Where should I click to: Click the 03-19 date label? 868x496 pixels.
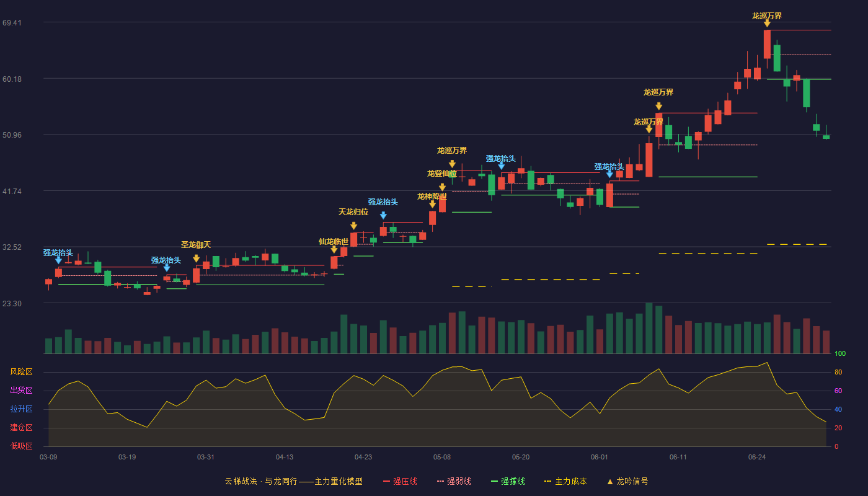click(x=127, y=457)
